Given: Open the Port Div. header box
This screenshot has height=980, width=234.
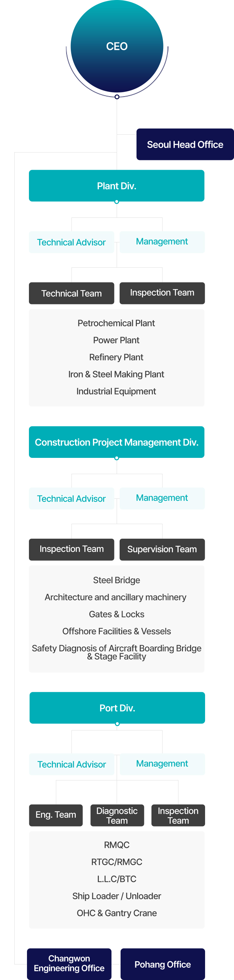Looking at the screenshot, I should pos(117,708).
